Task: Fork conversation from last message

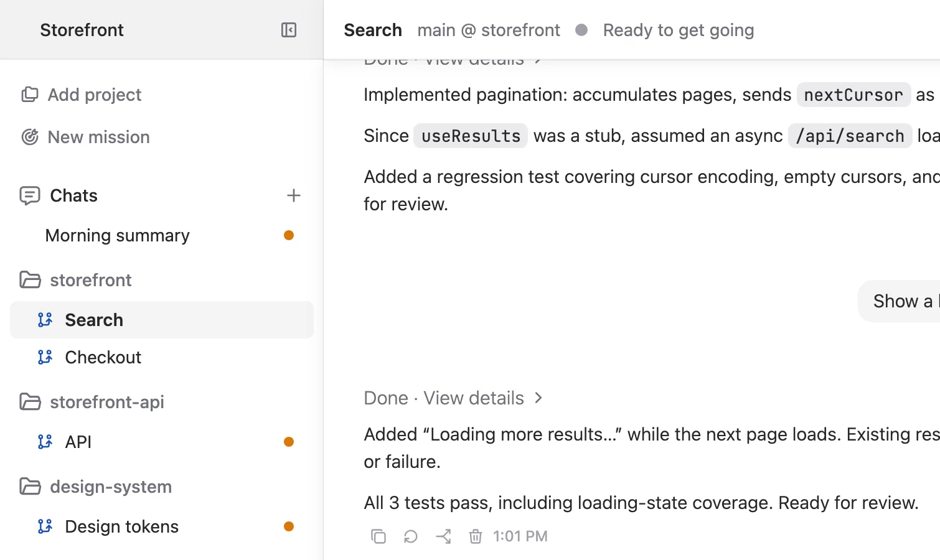Action: (x=443, y=536)
